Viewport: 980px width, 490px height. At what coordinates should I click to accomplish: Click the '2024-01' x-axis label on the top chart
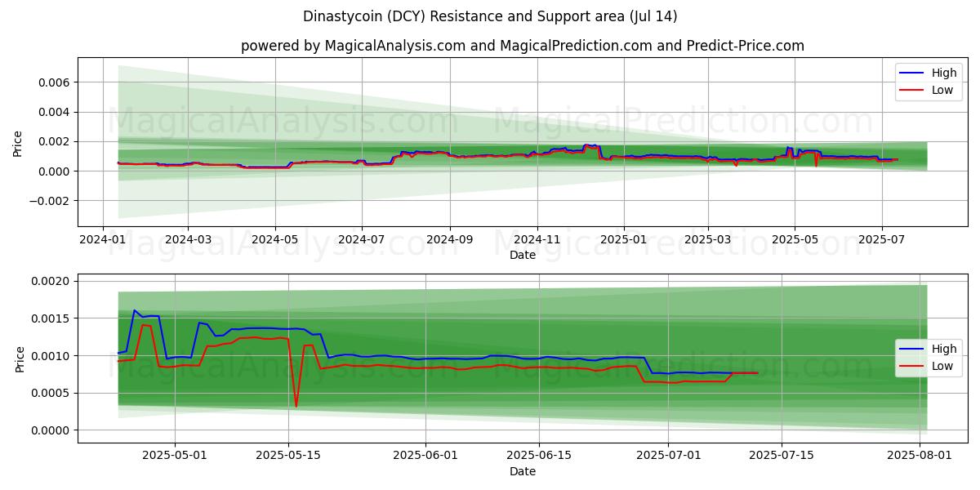click(102, 240)
